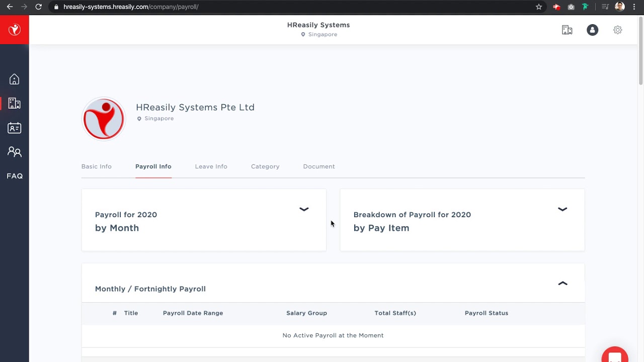Collapse the Monthly / Fortnightly Payroll section

pos(562,284)
